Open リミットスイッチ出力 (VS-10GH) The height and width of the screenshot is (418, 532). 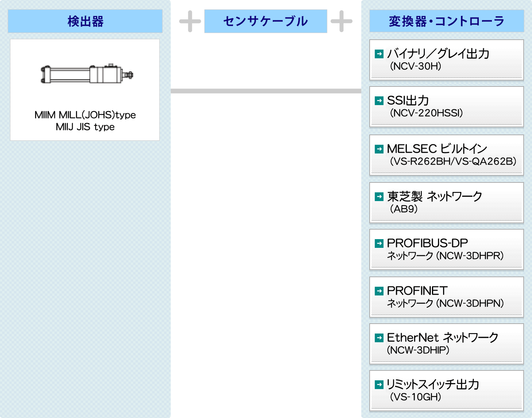click(447, 391)
